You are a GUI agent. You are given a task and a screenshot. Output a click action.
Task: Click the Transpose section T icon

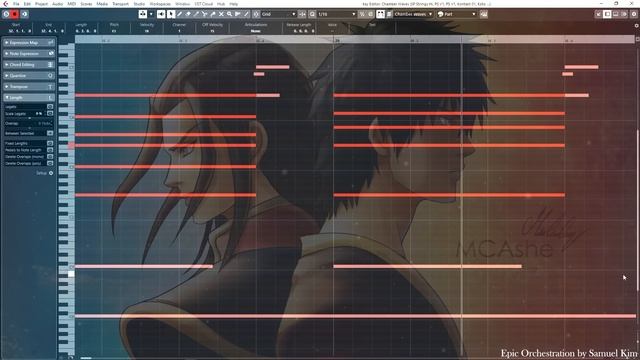51,87
